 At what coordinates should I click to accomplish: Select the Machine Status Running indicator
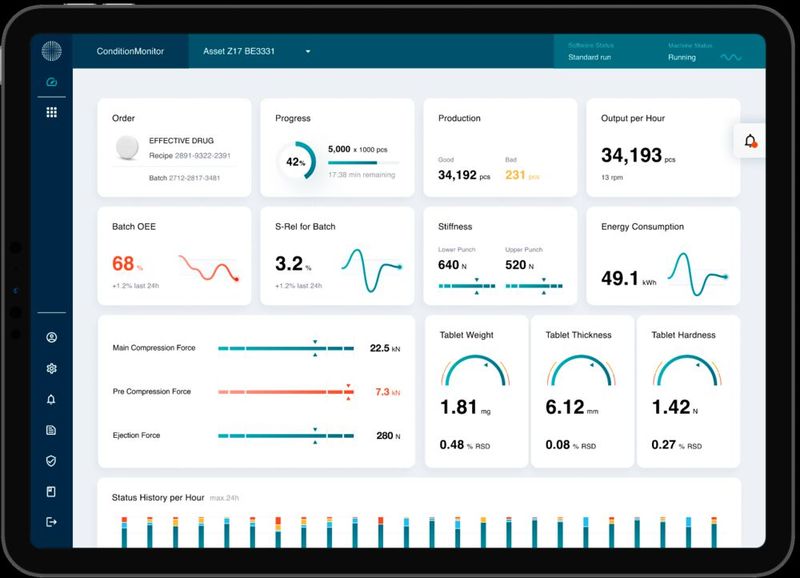(684, 58)
